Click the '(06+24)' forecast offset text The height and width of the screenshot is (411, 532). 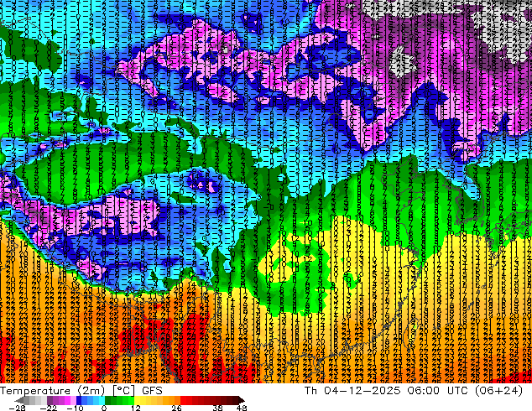click(x=498, y=391)
